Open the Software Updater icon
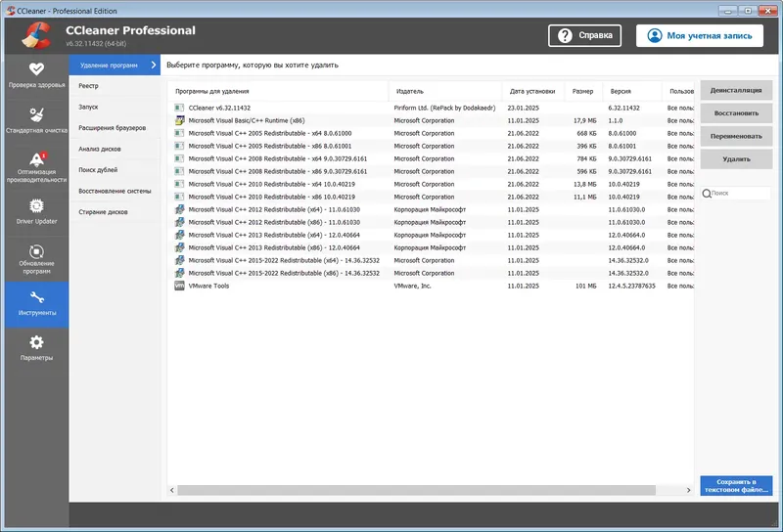 point(36,251)
